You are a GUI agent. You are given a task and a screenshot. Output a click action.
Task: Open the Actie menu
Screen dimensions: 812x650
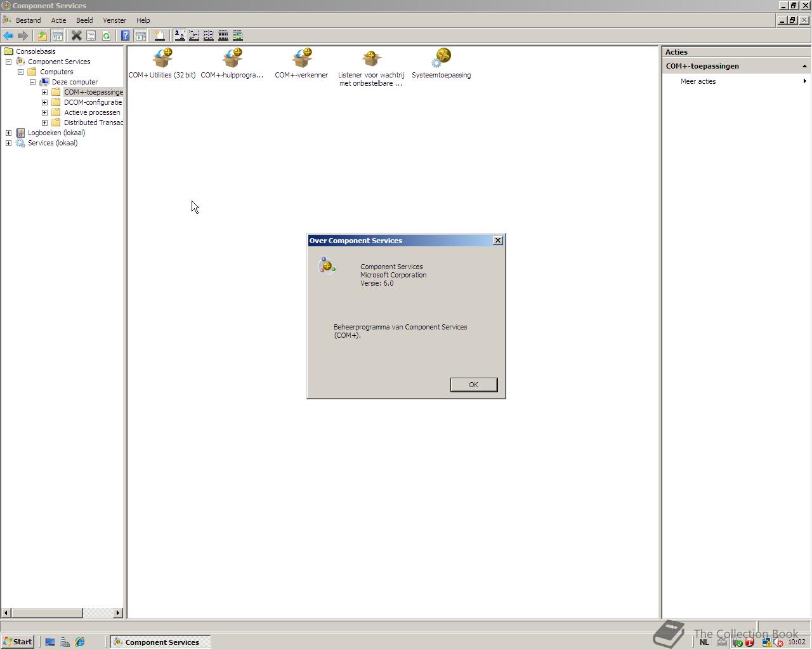click(58, 20)
